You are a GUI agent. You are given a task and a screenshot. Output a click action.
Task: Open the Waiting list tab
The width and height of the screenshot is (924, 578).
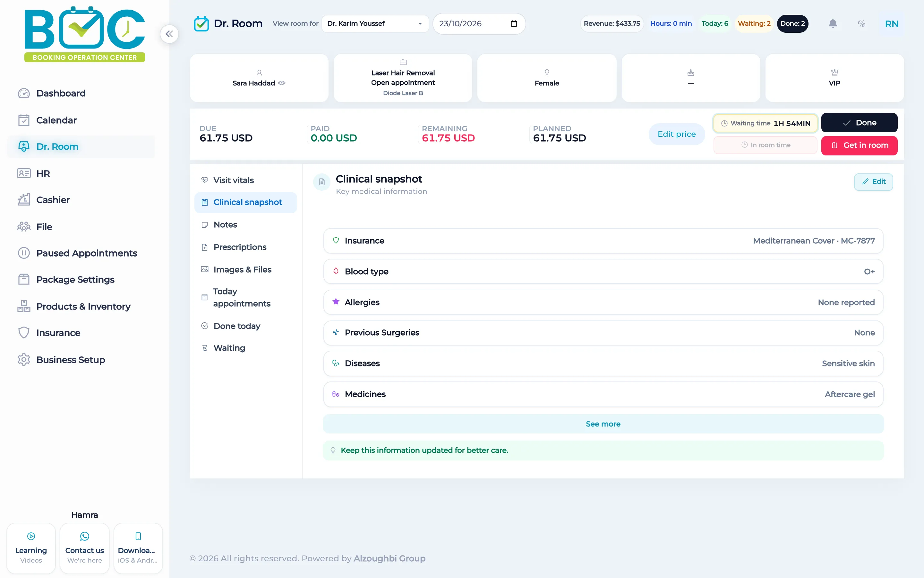click(x=245, y=348)
